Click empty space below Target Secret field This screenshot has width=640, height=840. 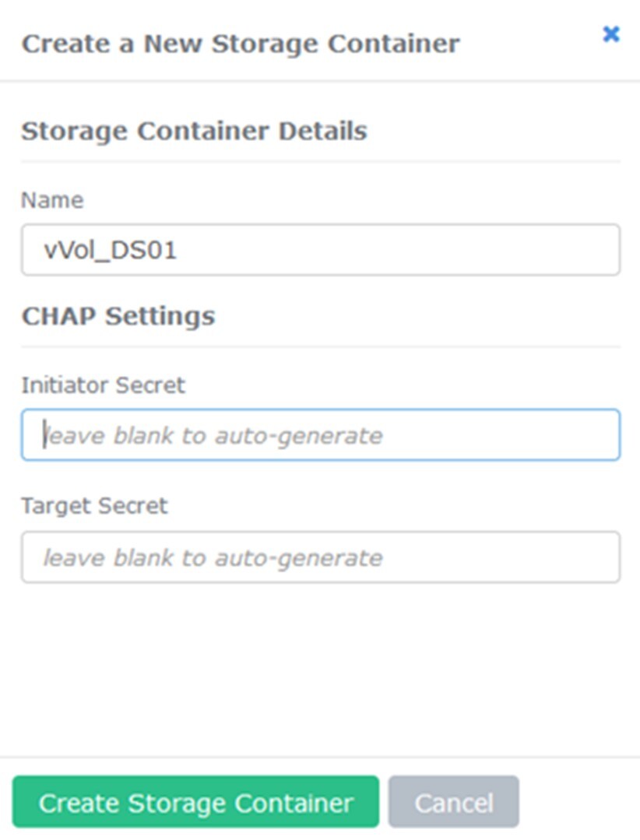(320, 670)
